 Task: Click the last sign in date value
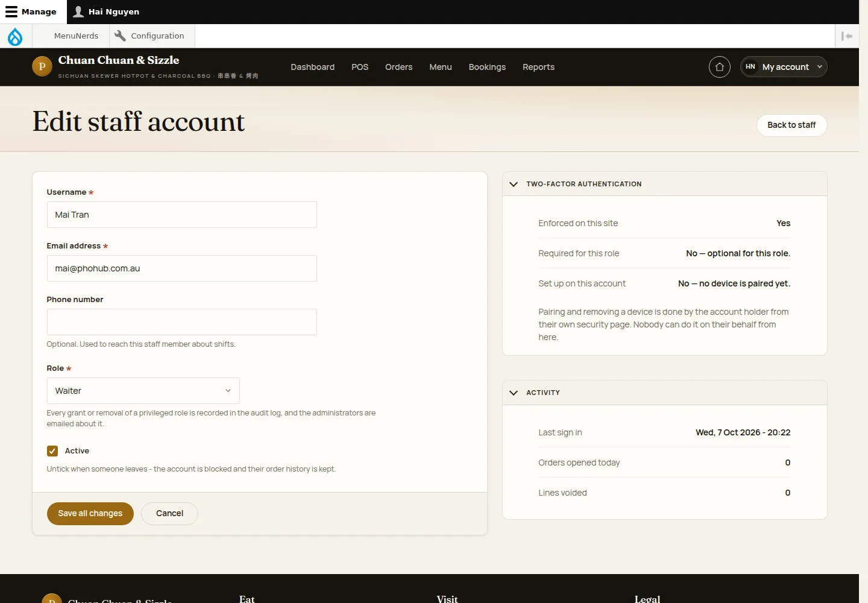point(743,432)
